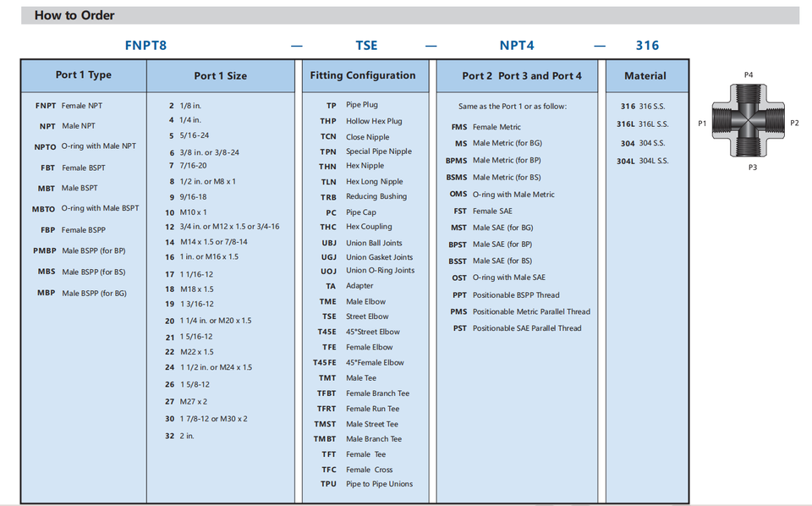Click the 'Material' column header
This screenshot has height=506, width=812.
pos(645,75)
